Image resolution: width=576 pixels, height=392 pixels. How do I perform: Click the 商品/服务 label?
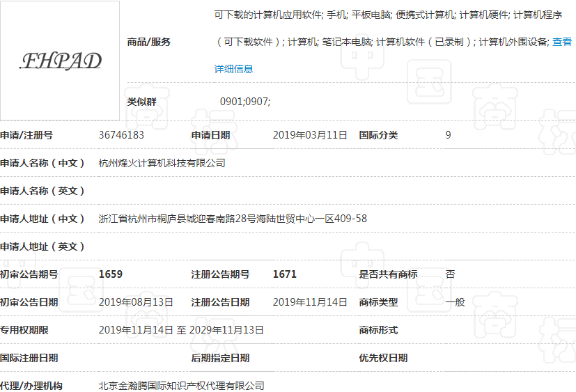pyautogui.click(x=149, y=42)
